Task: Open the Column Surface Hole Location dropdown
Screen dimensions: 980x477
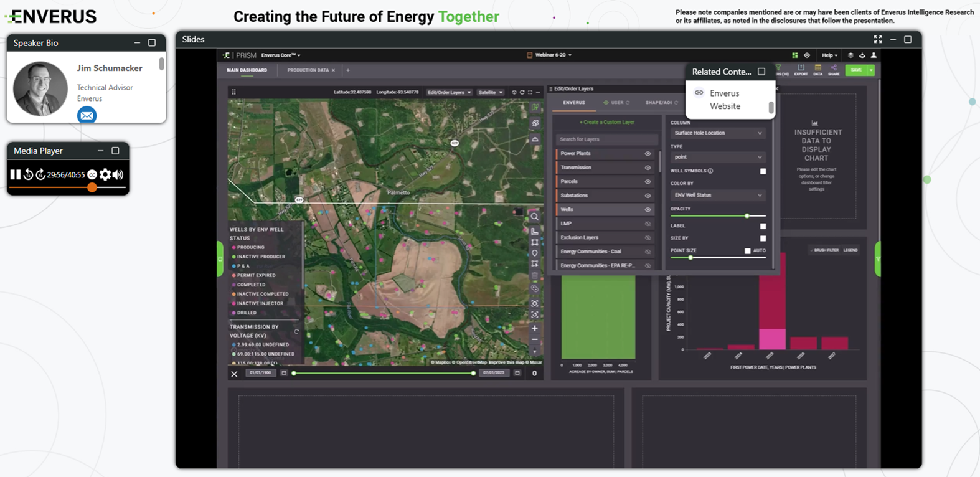Action: point(718,133)
